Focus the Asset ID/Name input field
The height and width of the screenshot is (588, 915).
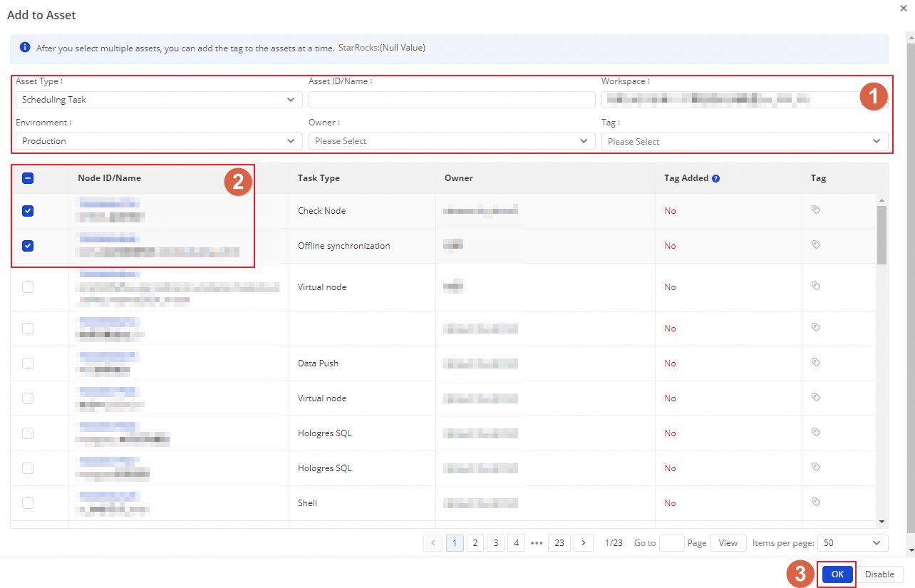[452, 100]
